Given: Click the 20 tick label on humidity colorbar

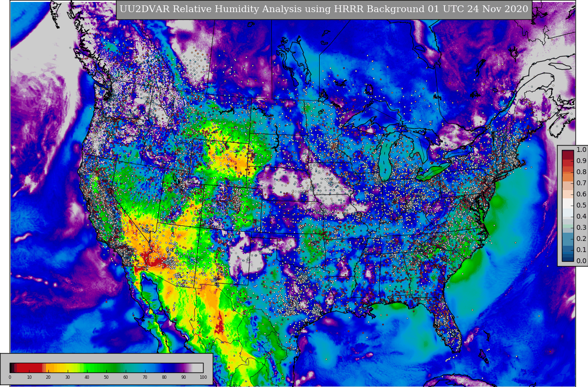Looking at the screenshot, I should pos(48,377).
